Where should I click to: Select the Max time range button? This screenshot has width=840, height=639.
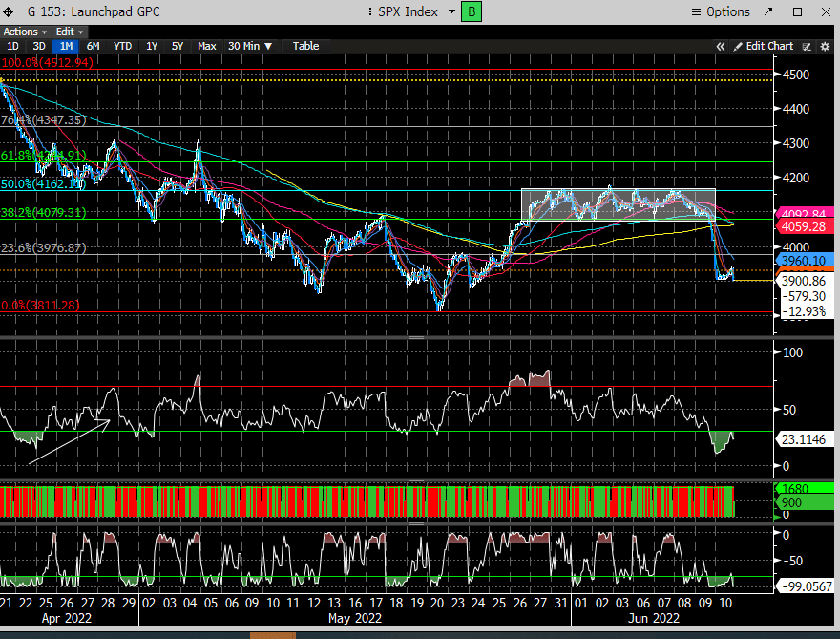[206, 46]
